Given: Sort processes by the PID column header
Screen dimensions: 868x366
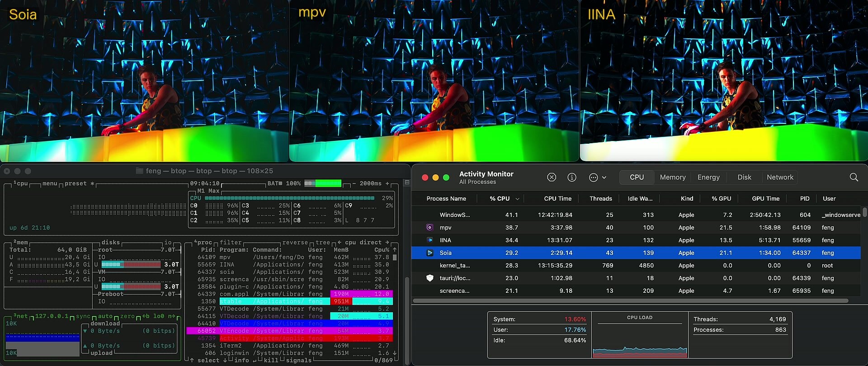Looking at the screenshot, I should pyautogui.click(x=805, y=198).
